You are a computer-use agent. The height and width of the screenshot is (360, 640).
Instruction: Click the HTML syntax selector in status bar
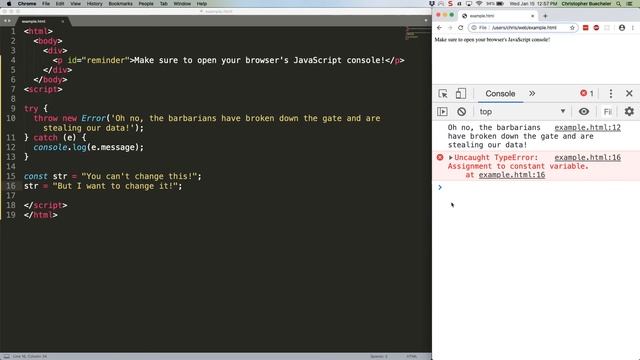pos(411,356)
